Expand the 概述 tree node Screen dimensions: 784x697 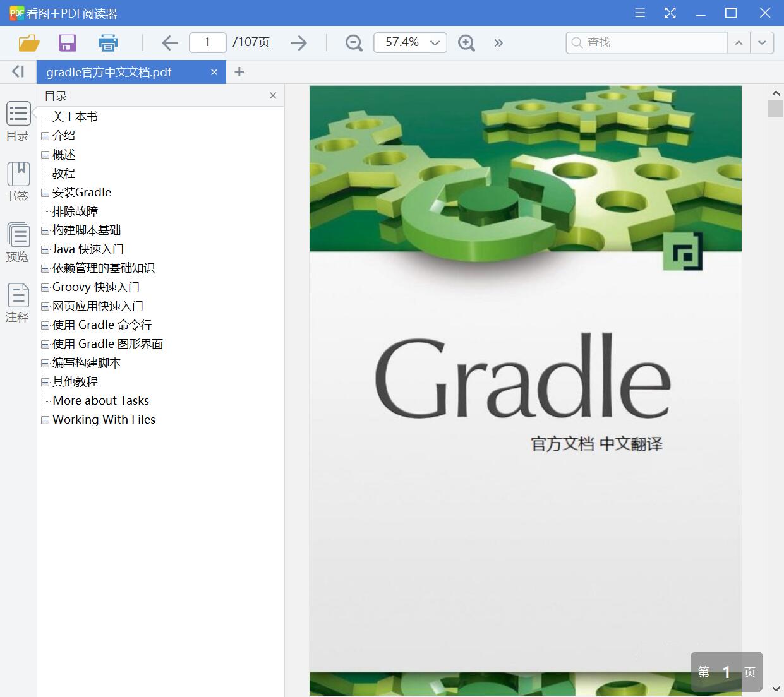[x=45, y=155]
